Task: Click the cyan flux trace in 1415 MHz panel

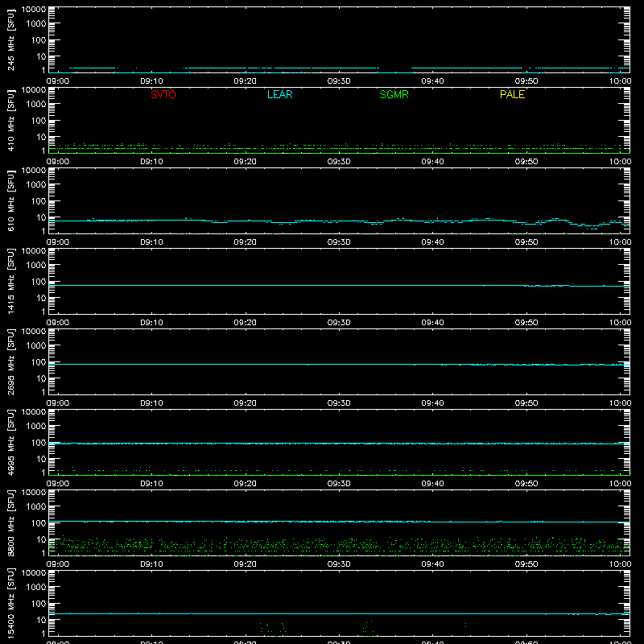Action: (339, 285)
